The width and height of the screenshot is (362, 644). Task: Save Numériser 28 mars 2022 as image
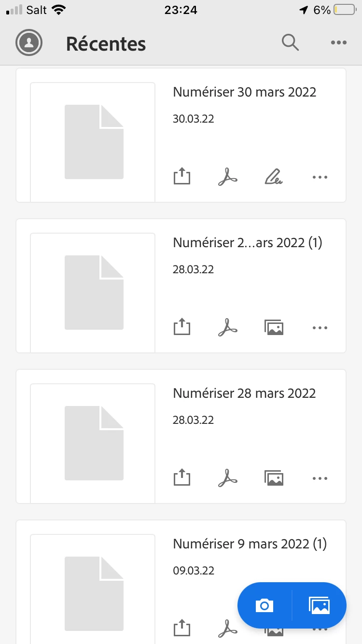(x=274, y=478)
